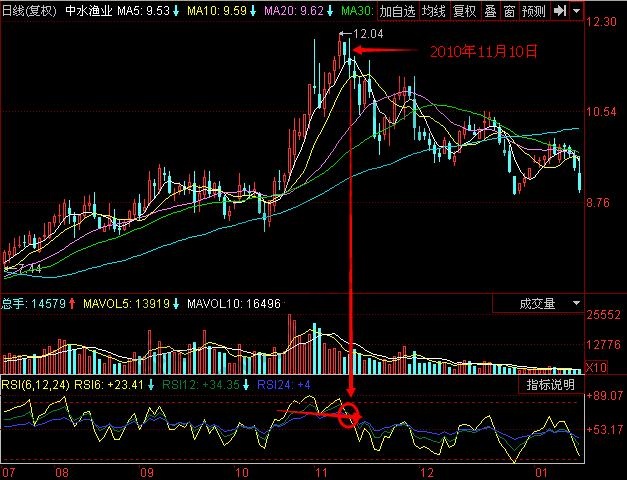Open the dropdown arrow at the toolbar's right end
This screenshot has width=627, height=480.
pos(577,11)
